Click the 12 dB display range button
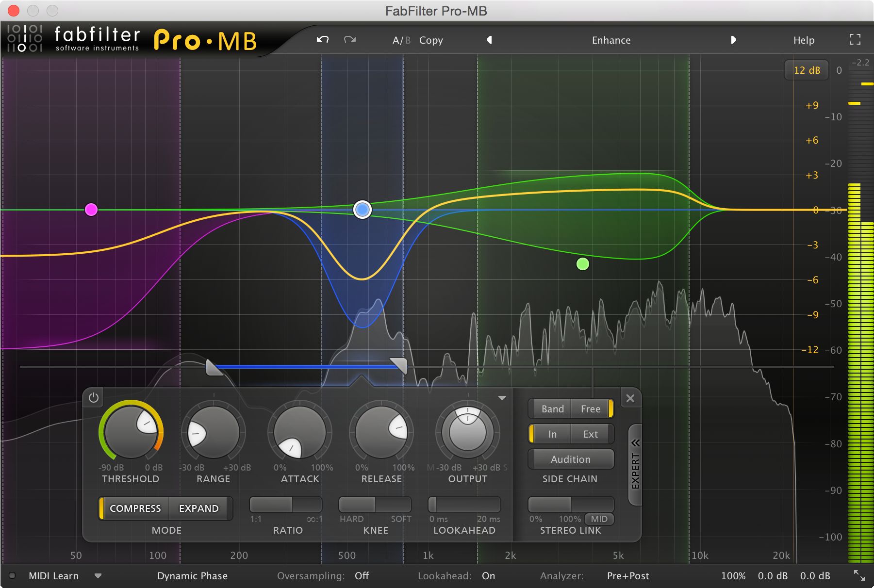874x588 pixels. tap(806, 70)
